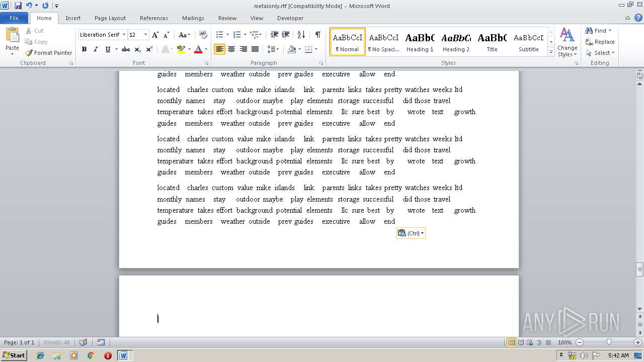Select the Format Painter brush
Screen dimensions: 644x362
[x=48, y=53]
